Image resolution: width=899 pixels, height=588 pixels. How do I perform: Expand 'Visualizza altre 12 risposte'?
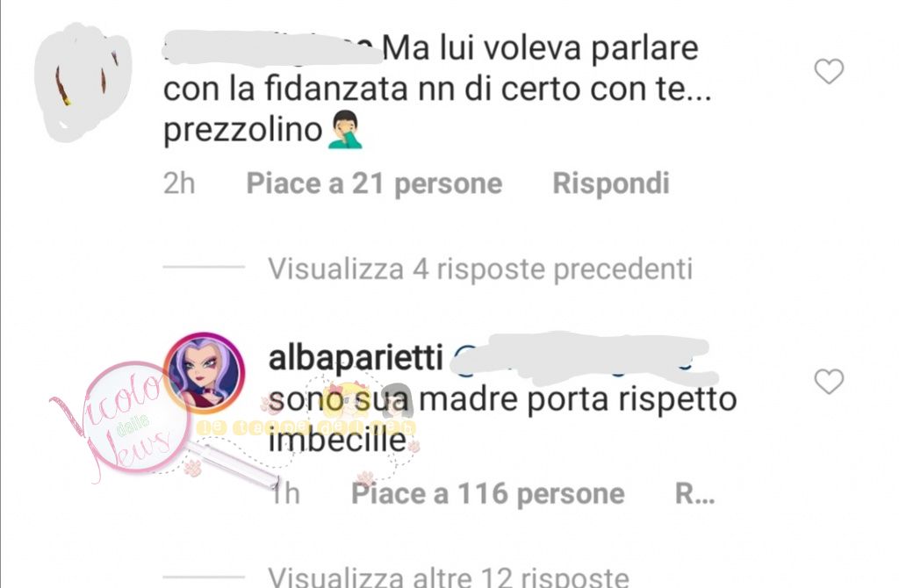pyautogui.click(x=449, y=577)
